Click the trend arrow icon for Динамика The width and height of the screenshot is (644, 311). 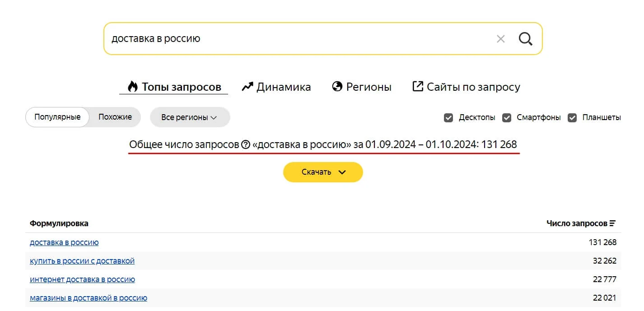[247, 87]
